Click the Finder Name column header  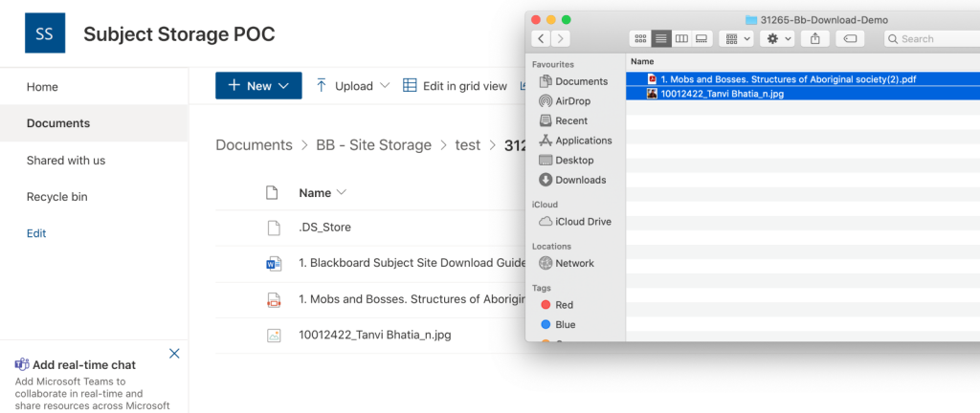642,62
